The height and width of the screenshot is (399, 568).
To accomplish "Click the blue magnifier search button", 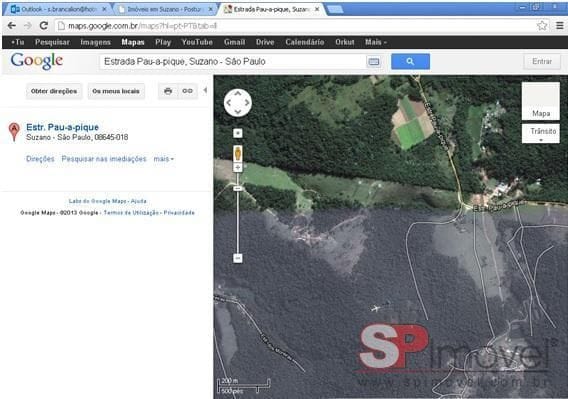I will (410, 62).
